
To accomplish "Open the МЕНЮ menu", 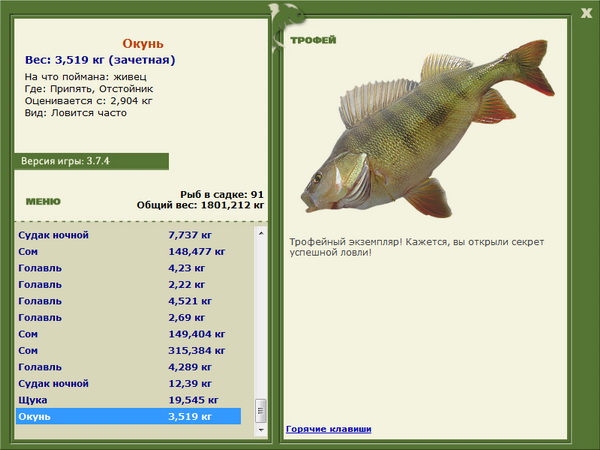I will click(43, 201).
